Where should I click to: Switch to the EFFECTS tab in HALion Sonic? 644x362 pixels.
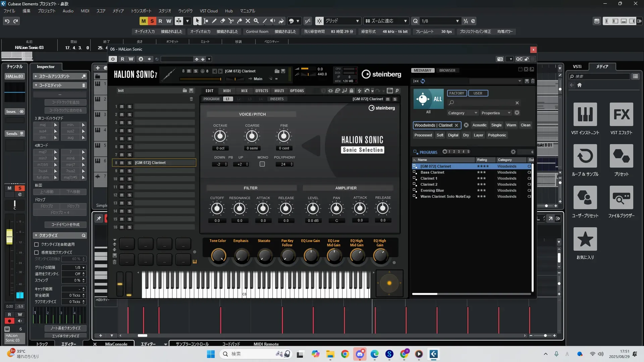262,91
